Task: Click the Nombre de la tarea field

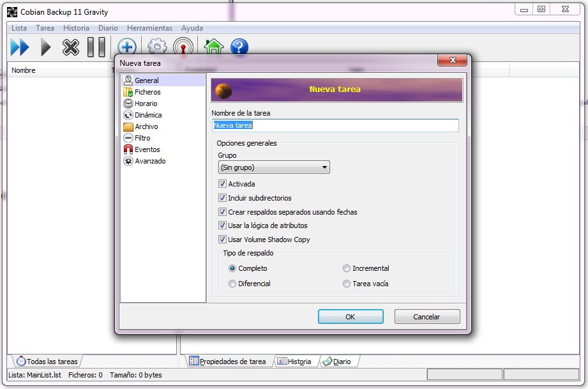Action: point(335,125)
